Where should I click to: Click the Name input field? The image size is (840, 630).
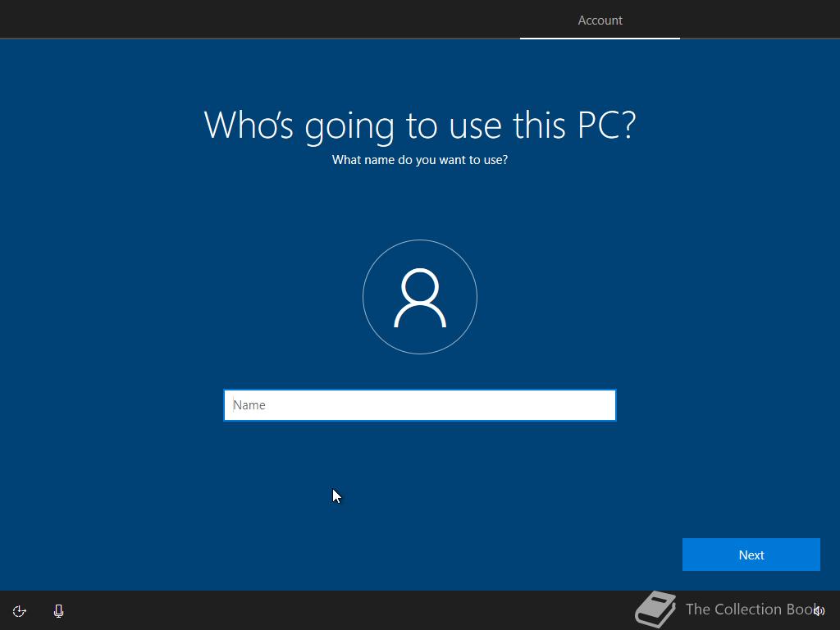[x=419, y=405]
